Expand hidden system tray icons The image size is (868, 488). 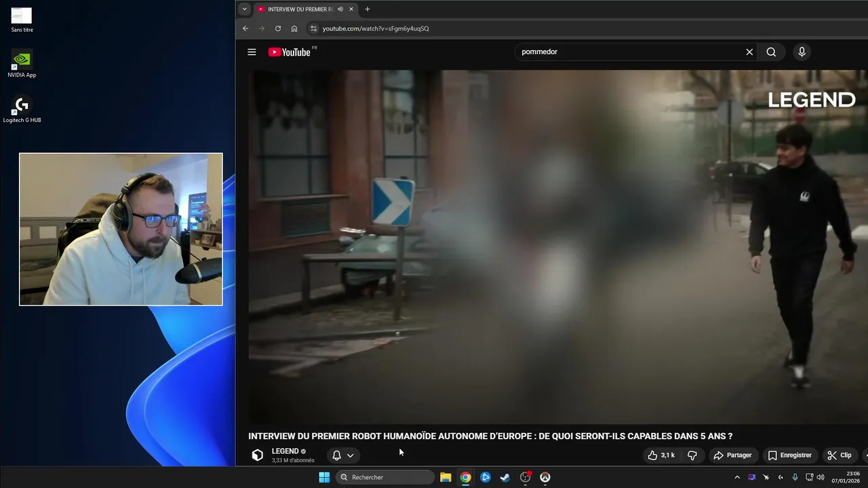(x=737, y=477)
